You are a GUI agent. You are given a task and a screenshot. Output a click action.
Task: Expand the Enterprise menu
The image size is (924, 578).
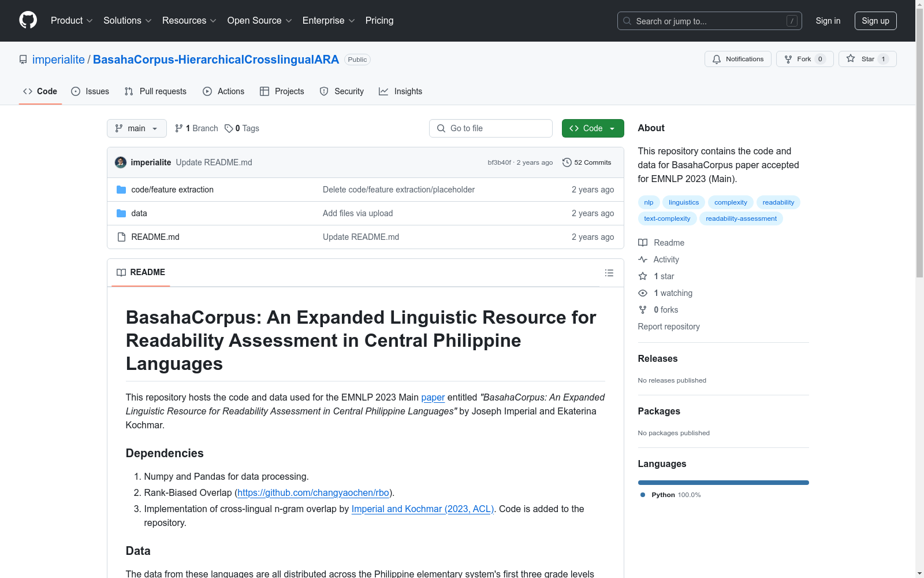pyautogui.click(x=329, y=21)
